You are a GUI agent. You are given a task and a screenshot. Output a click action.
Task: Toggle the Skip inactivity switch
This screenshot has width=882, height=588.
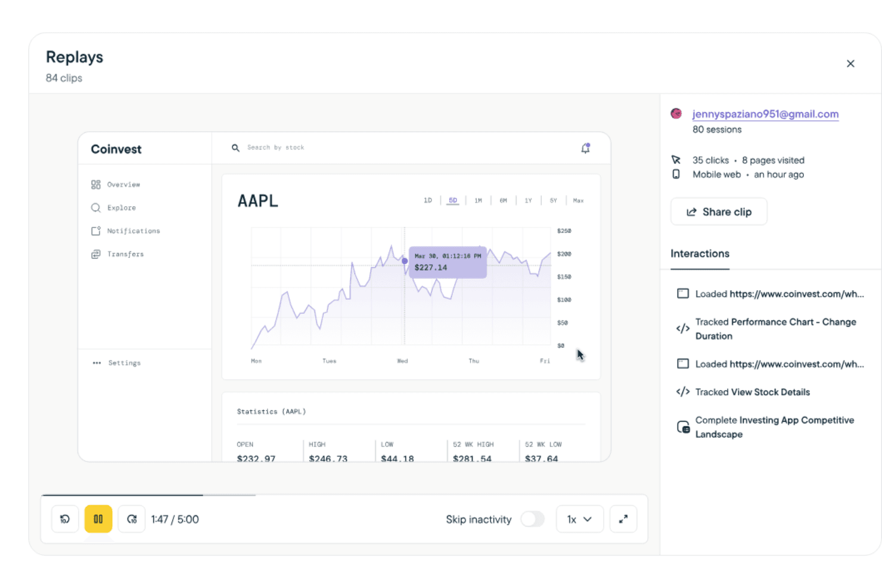click(x=533, y=519)
